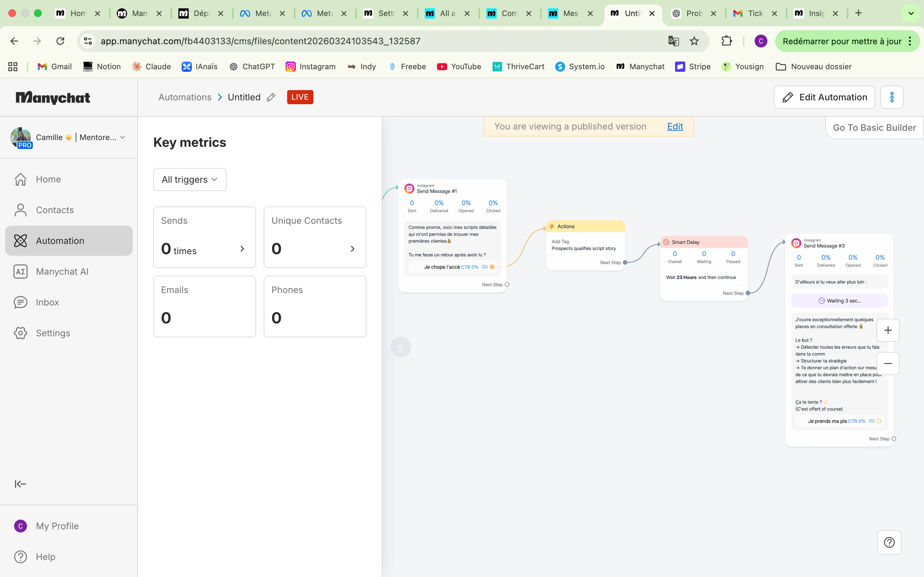Zoom in on canvas with plus button
Viewport: 924px width, 577px height.
tap(888, 330)
